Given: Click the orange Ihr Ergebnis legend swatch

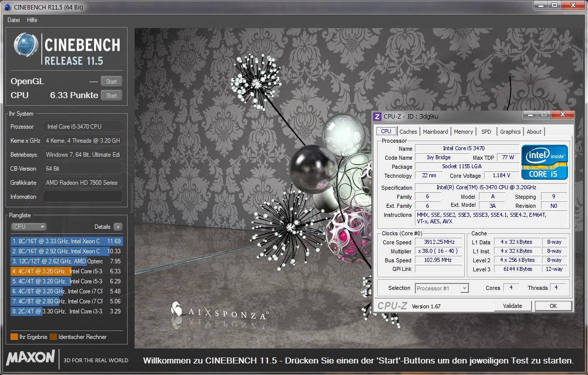Looking at the screenshot, I should (x=14, y=337).
